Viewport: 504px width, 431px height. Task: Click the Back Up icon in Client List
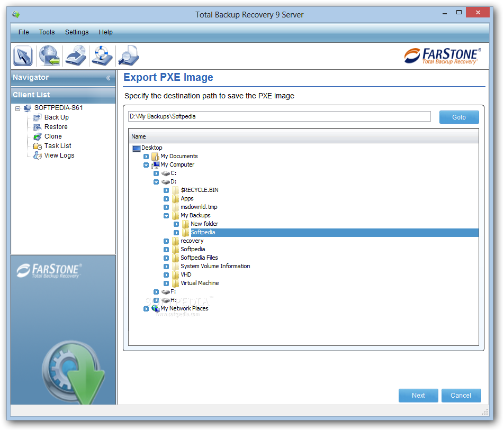tap(38, 117)
